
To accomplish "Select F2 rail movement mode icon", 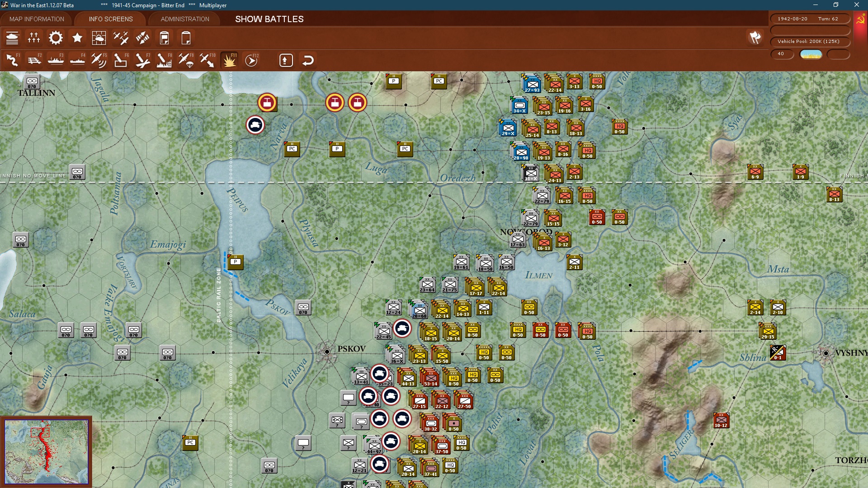I will click(x=34, y=60).
